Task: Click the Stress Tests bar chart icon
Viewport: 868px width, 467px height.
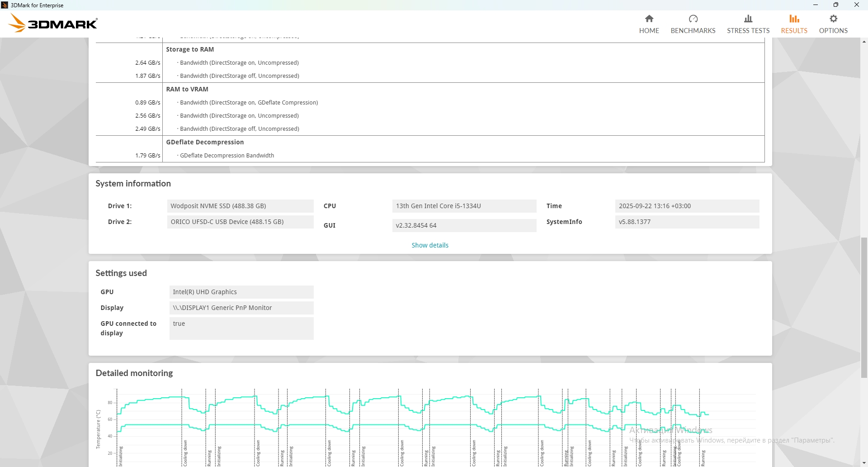Action: [x=748, y=19]
